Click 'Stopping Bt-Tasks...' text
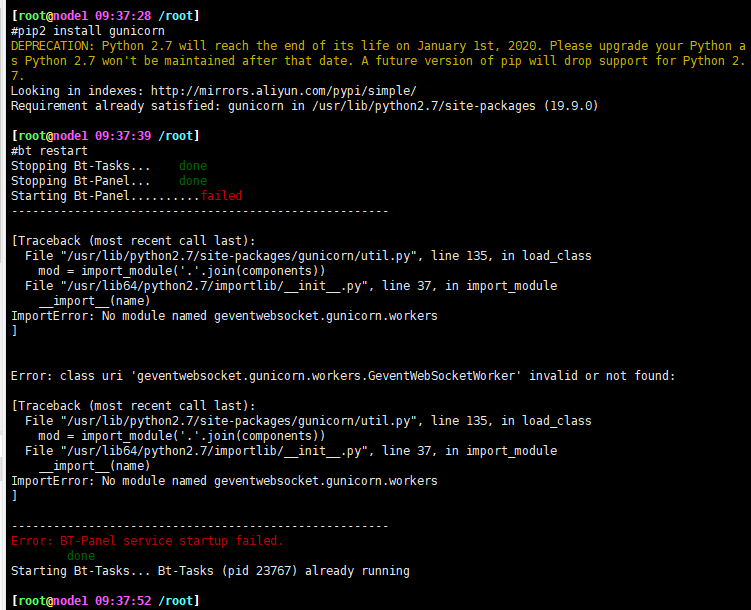The height and width of the screenshot is (610, 751). (x=80, y=166)
